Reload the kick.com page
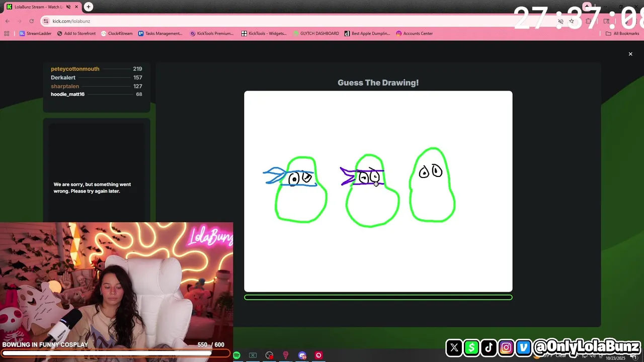 (x=31, y=21)
